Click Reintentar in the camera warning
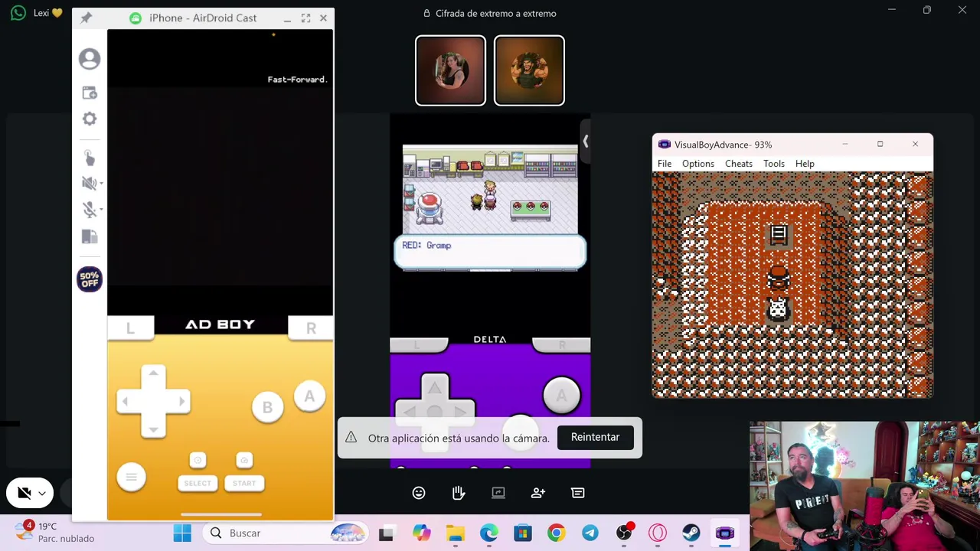Viewport: 980px width, 551px height. 595,437
